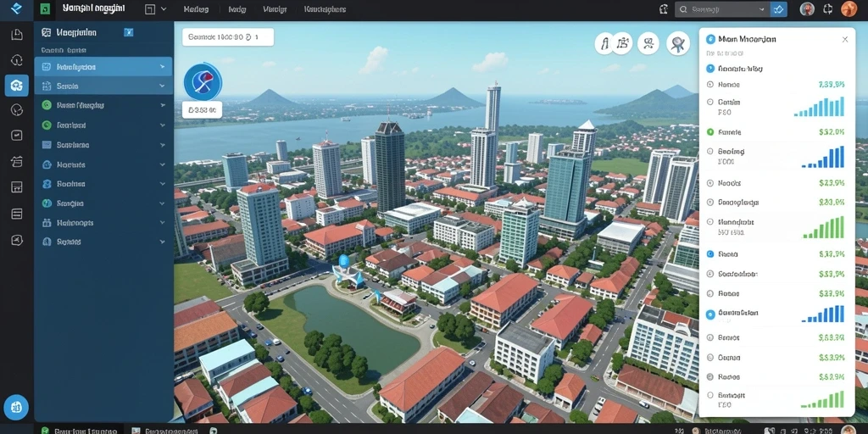The image size is (868, 434).
Task: Click the icon left of the top search field
Action: tap(664, 8)
